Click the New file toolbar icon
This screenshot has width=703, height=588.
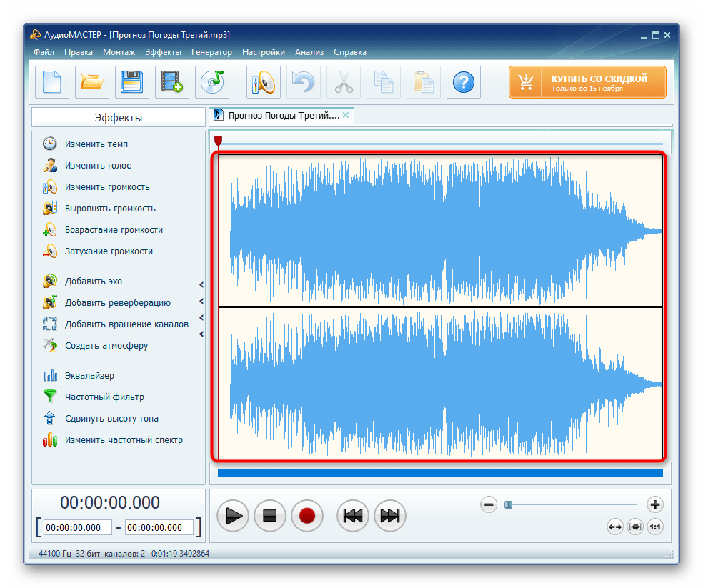[x=52, y=81]
